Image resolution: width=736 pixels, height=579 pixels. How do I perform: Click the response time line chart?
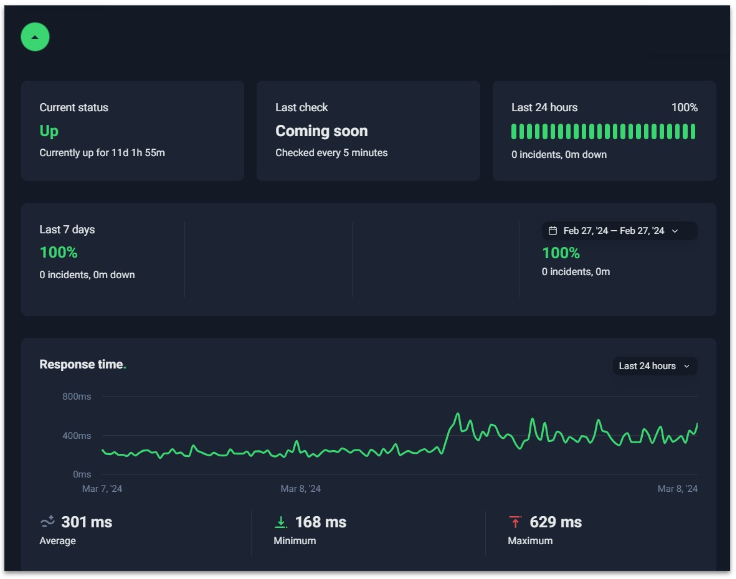[x=400, y=435]
